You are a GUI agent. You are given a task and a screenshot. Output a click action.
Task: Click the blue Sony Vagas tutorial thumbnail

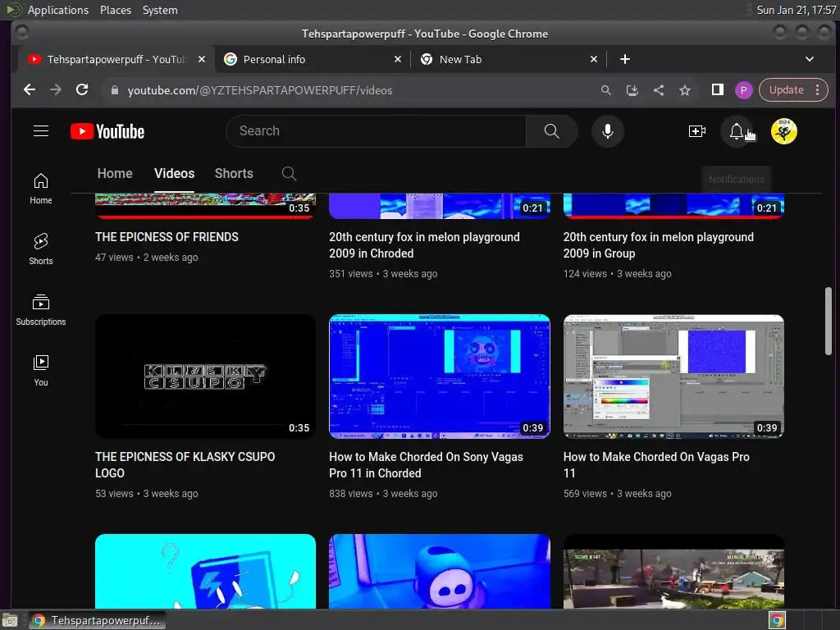point(440,377)
